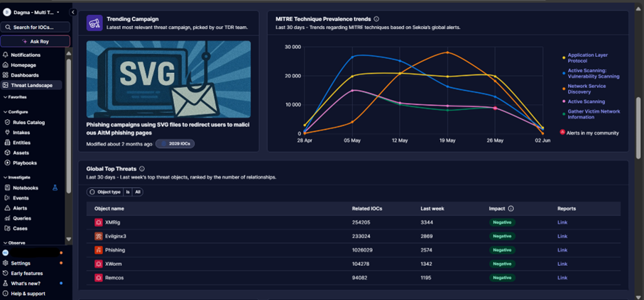Open the Dagma - Multi T... community dropdown
This screenshot has height=300, width=644.
32,12
